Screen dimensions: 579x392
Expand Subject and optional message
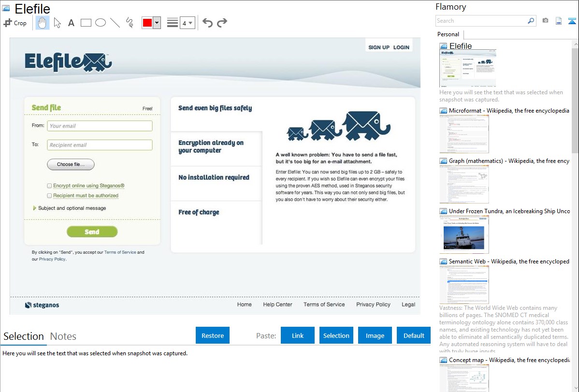pyautogui.click(x=70, y=208)
